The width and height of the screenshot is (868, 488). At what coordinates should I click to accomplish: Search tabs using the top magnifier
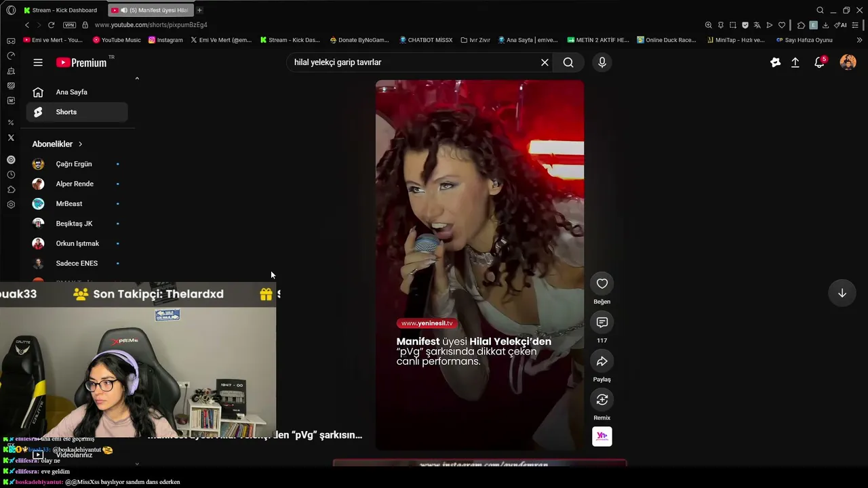pos(820,10)
